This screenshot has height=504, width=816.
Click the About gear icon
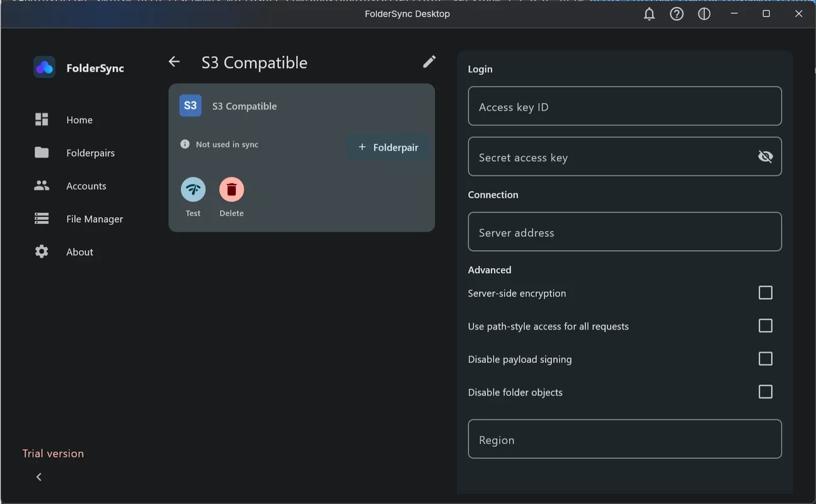tap(42, 251)
